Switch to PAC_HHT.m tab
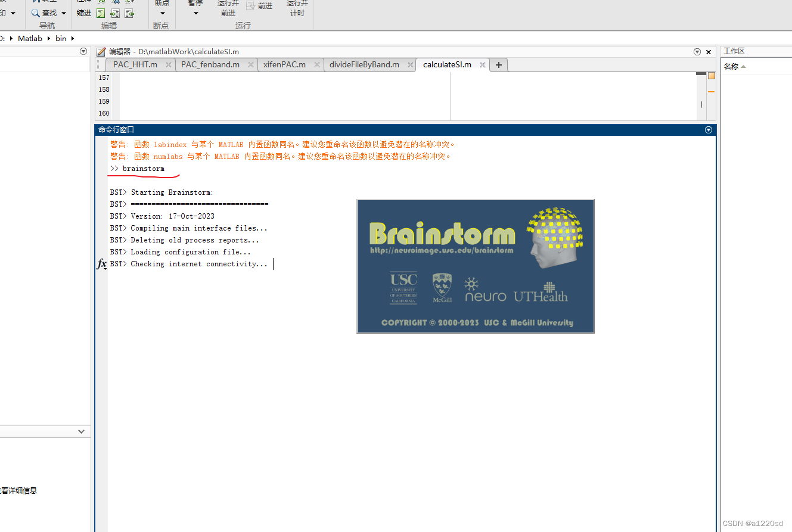Viewport: 792px width, 532px height. tap(135, 64)
